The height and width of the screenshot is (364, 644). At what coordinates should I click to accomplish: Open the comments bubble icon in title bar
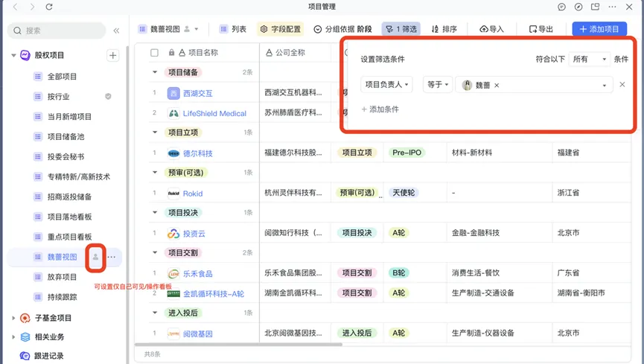[561, 7]
